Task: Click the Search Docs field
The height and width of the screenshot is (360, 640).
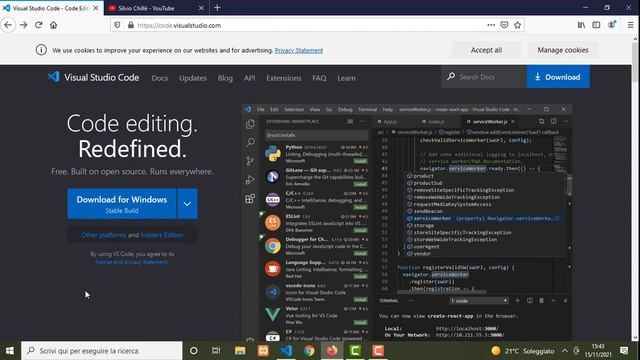Action: [484, 77]
